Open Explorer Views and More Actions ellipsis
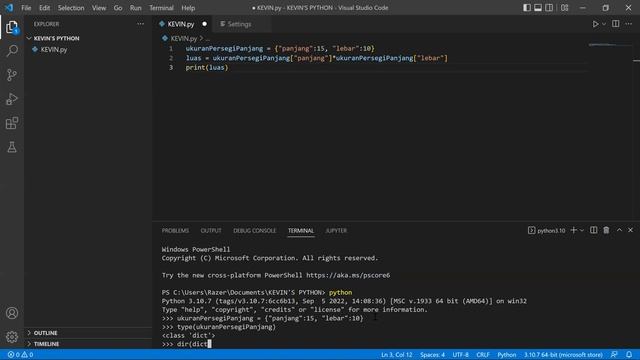This screenshot has width=640, height=360. click(140, 24)
